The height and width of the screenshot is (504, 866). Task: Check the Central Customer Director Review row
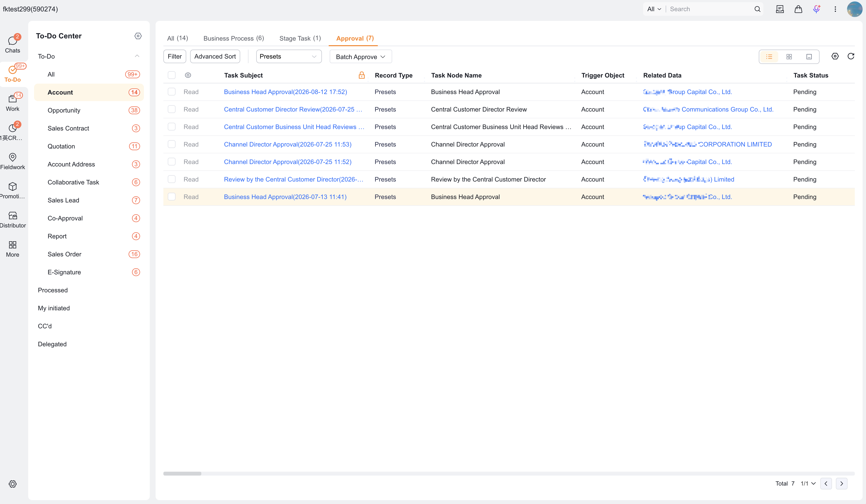171,109
